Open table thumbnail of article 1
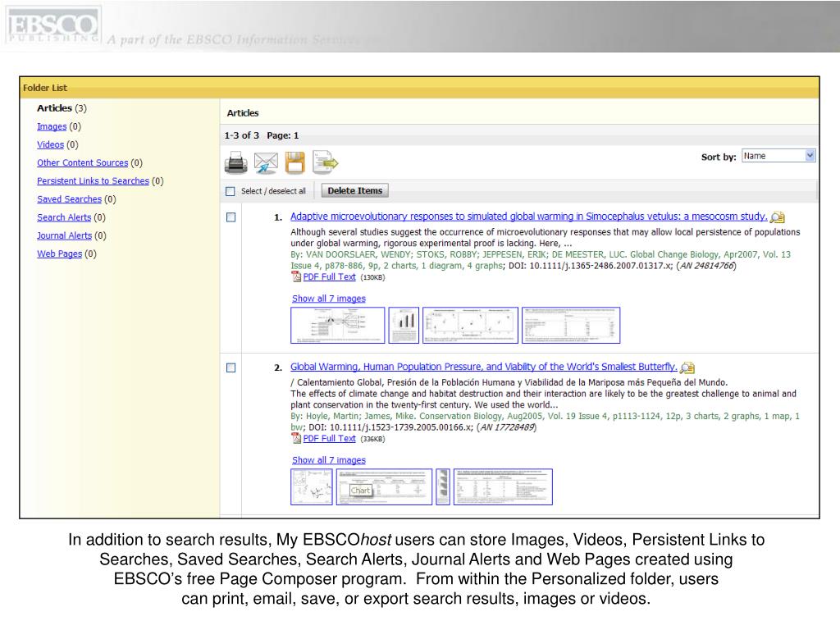The height and width of the screenshot is (630, 840). point(571,325)
